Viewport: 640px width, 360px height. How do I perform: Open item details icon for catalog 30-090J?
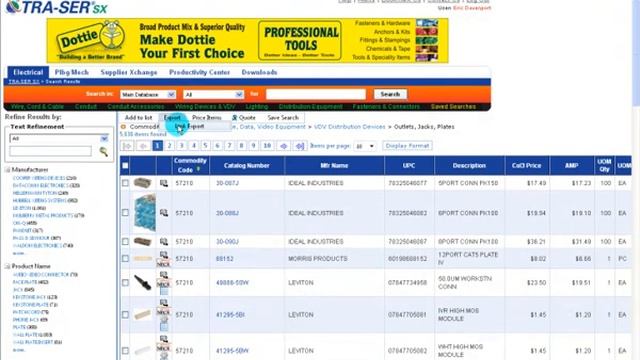(164, 242)
